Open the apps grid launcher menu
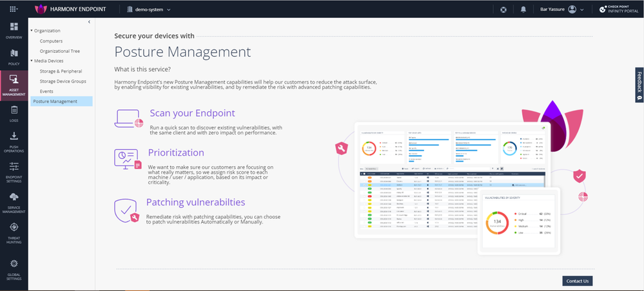This screenshot has width=644, height=291. click(14, 10)
